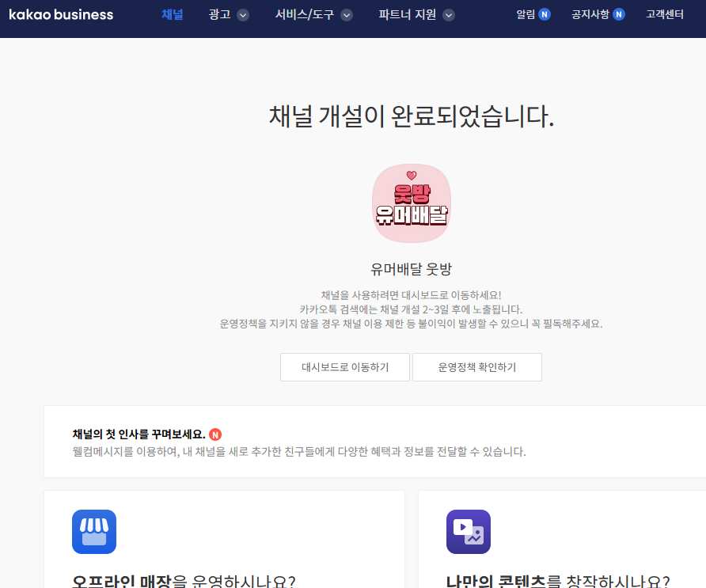The height and width of the screenshot is (588, 706).
Task: Click the 채널을 사용하려면 대시보드로 이동하세요! line
Action: pos(411,295)
